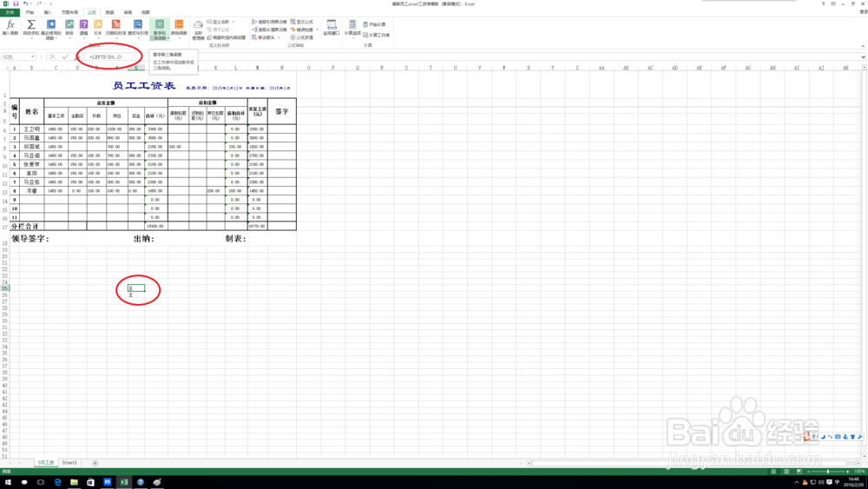Click the Insert Function fx button in ribbon
868x489 pixels.
coord(10,28)
